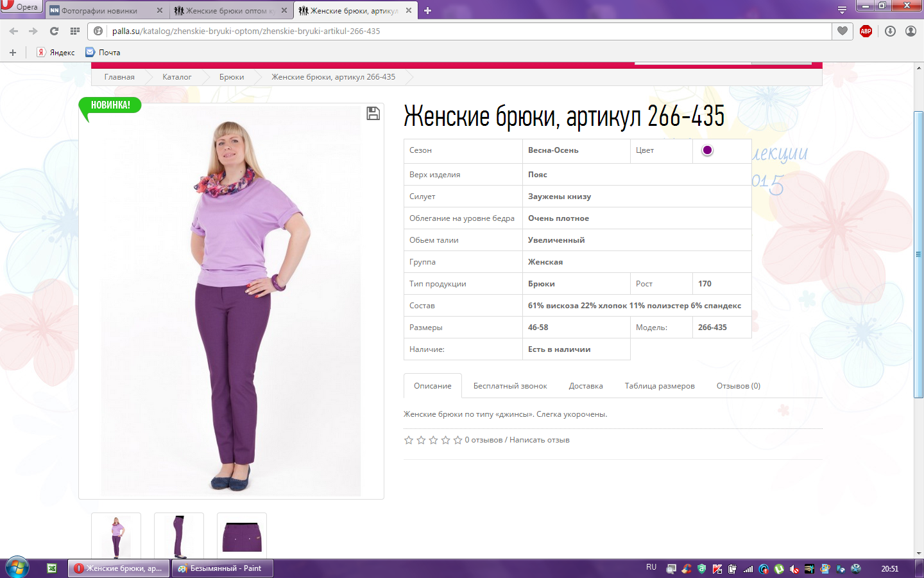Open the tab list menu icon
This screenshot has height=578, width=924.
point(842,10)
